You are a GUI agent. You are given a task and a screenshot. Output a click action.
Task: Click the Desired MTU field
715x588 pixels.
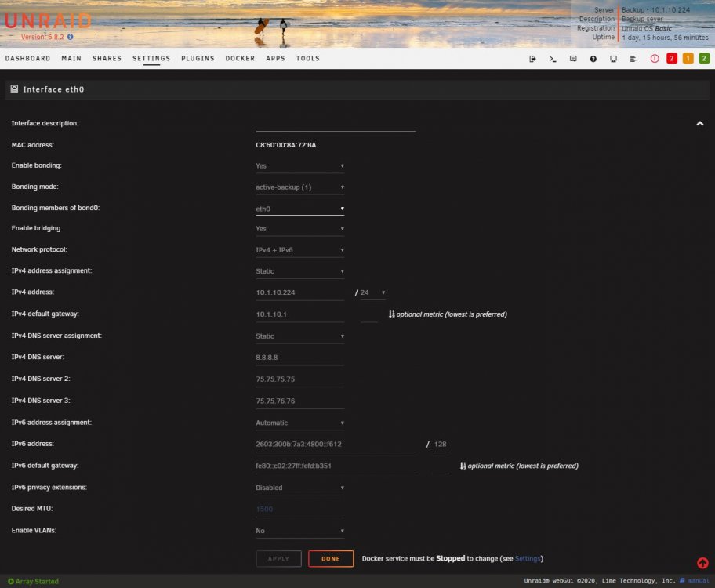pos(300,510)
